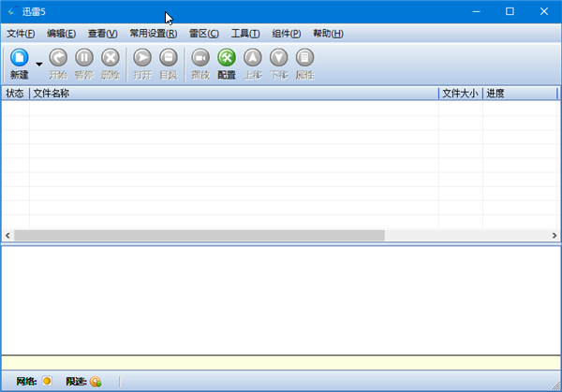Click the 搜救 toolbar icon
Viewport: 562px width, 392px height.
[x=200, y=58]
